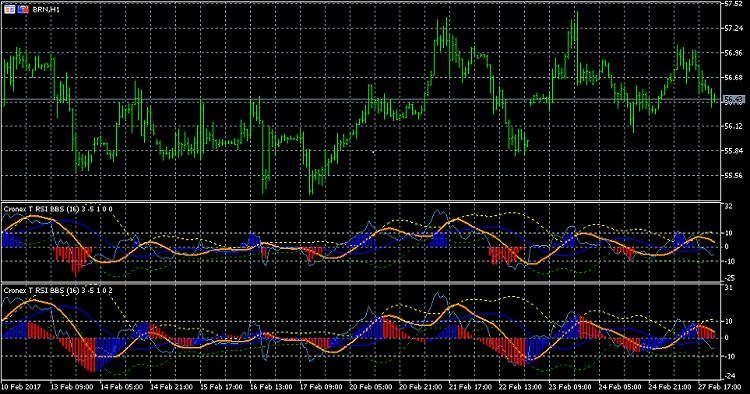This screenshot has height=394, width=750.
Task: Click the first indicator label ending in 1 0 0
Action: (x=58, y=209)
